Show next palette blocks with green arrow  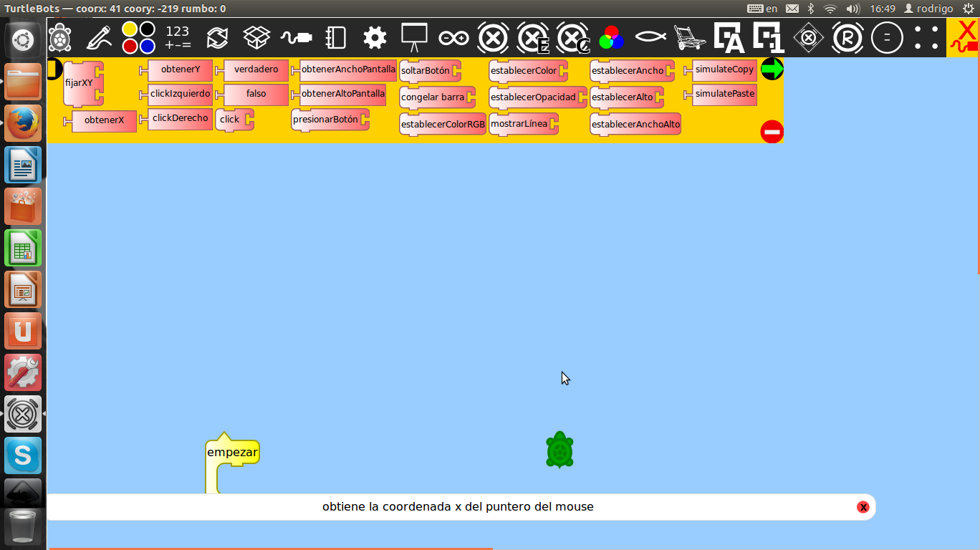(772, 69)
